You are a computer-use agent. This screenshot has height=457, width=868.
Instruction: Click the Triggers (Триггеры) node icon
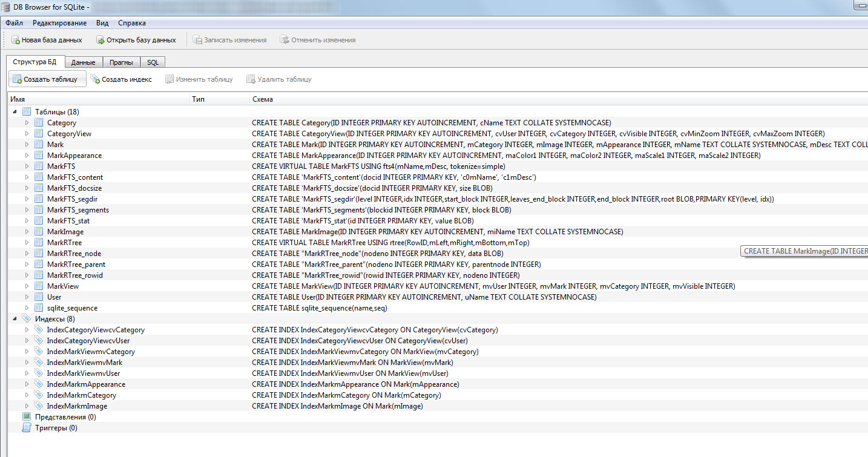tap(27, 428)
